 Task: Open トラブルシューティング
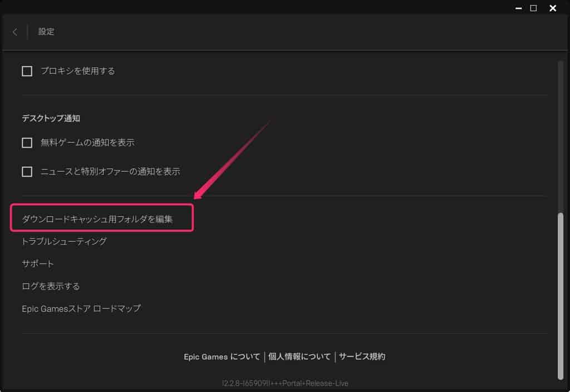click(65, 241)
